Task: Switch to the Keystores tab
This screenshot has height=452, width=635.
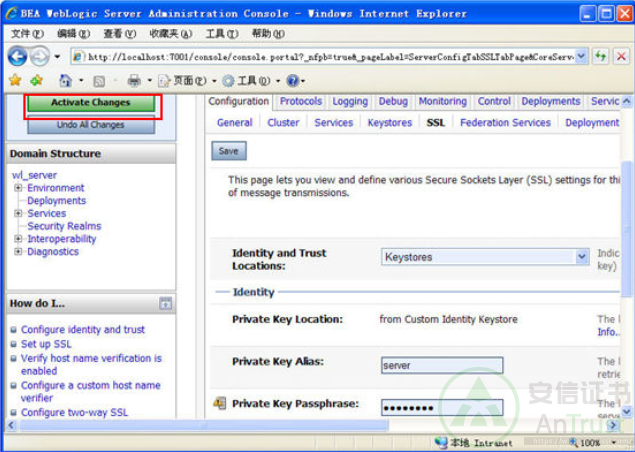Action: point(389,123)
